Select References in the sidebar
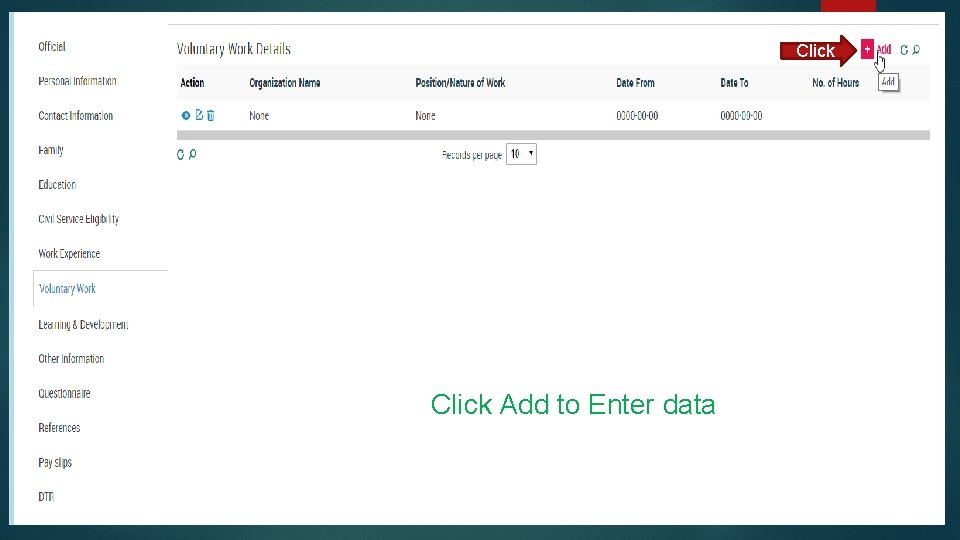 59,427
